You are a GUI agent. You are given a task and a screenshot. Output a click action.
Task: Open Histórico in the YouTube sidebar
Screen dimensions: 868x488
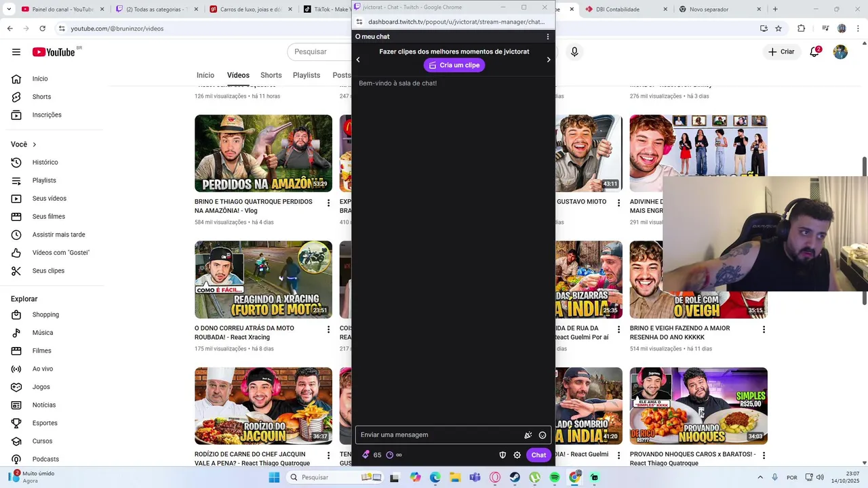pyautogui.click(x=45, y=162)
